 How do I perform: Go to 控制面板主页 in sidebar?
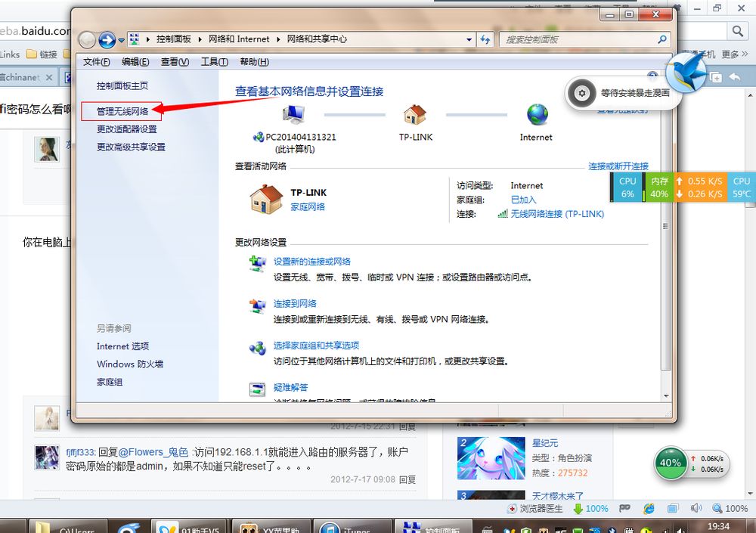tap(122, 86)
